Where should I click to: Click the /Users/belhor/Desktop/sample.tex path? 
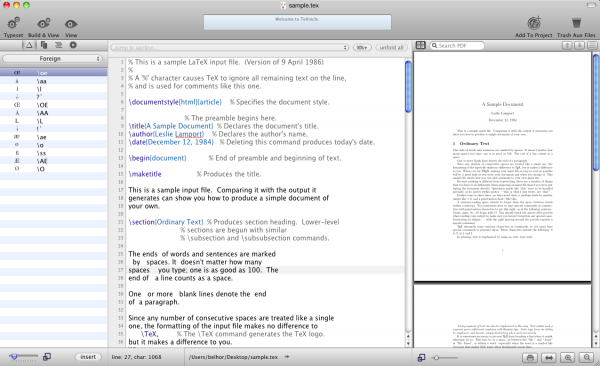(x=233, y=357)
